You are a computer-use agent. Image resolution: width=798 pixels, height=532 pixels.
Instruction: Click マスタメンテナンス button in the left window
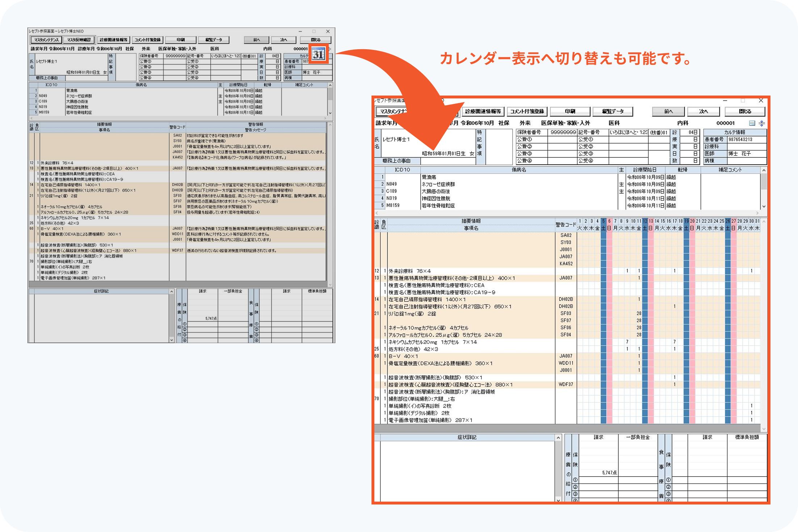point(46,40)
